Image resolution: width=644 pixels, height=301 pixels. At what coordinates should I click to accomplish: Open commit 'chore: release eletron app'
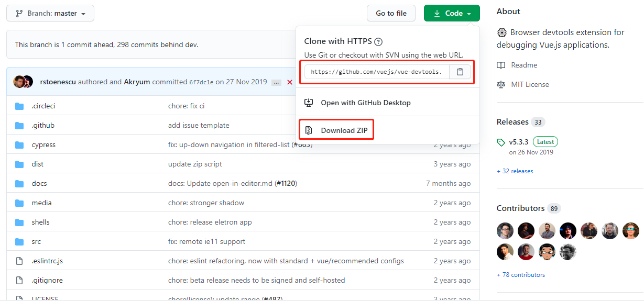[210, 222]
